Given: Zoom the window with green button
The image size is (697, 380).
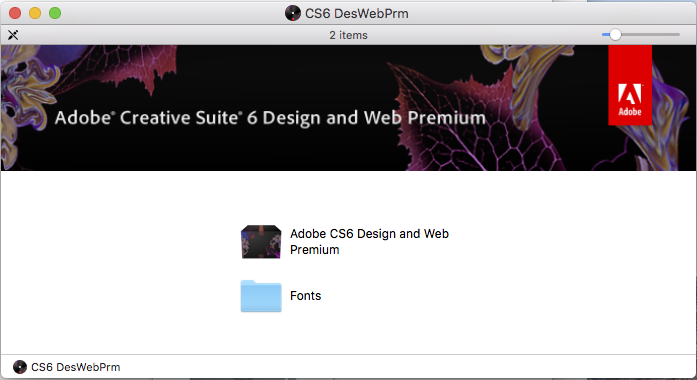Looking at the screenshot, I should click(x=55, y=13).
